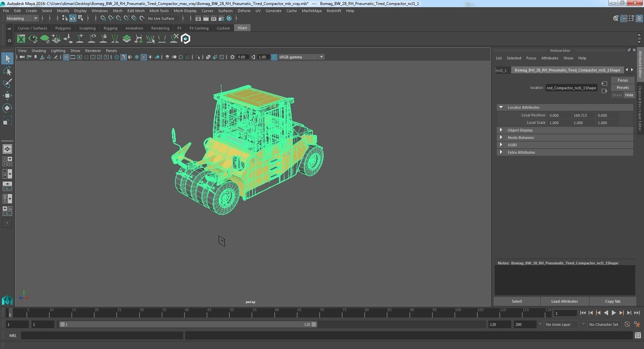Click the play forwards button
The image size is (644, 349).
coord(613,313)
